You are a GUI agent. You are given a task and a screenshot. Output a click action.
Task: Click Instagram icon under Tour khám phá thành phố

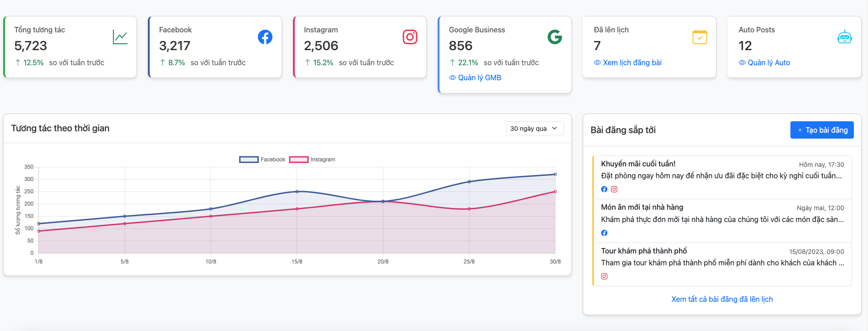point(604,276)
